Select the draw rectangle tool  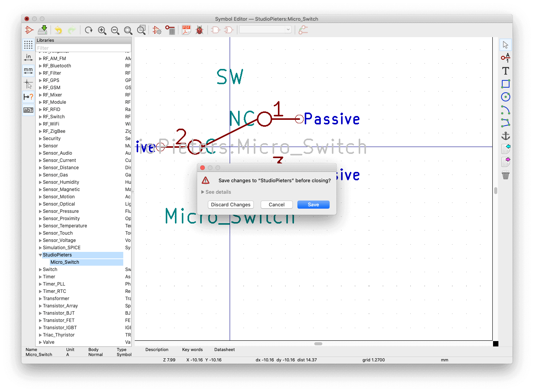(x=506, y=84)
